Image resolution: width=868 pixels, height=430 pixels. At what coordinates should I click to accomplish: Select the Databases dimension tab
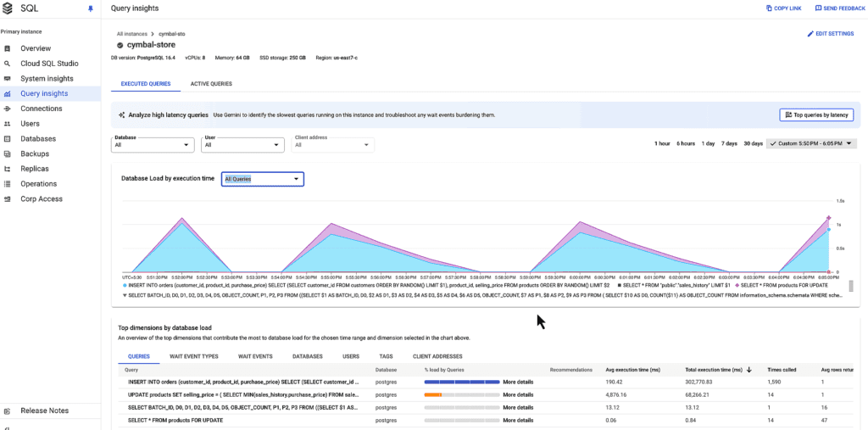pyautogui.click(x=307, y=356)
